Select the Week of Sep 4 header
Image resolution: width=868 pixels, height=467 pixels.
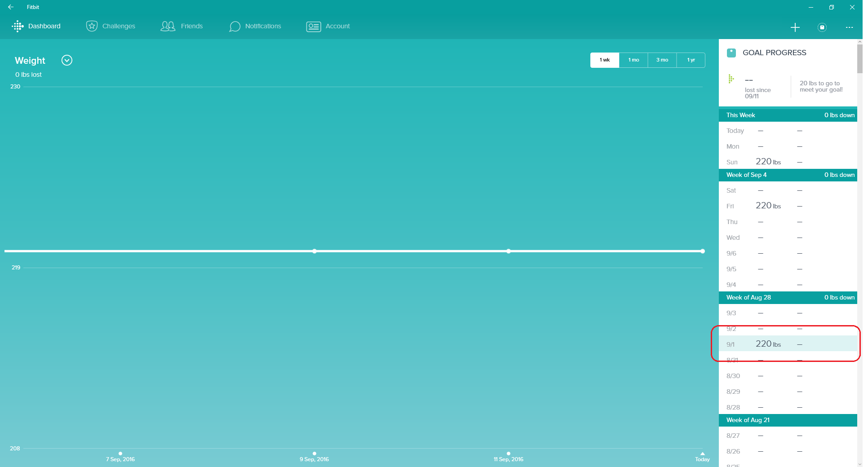coord(788,175)
